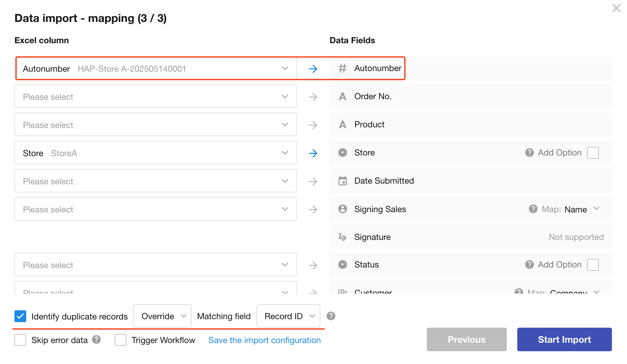
Task: Click the calendar icon for Date Submitted
Action: click(343, 181)
